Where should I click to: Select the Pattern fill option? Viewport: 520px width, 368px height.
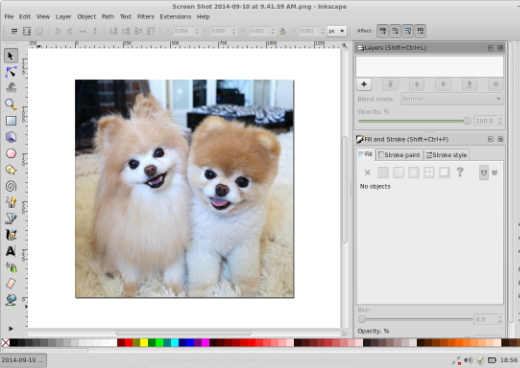pos(429,172)
